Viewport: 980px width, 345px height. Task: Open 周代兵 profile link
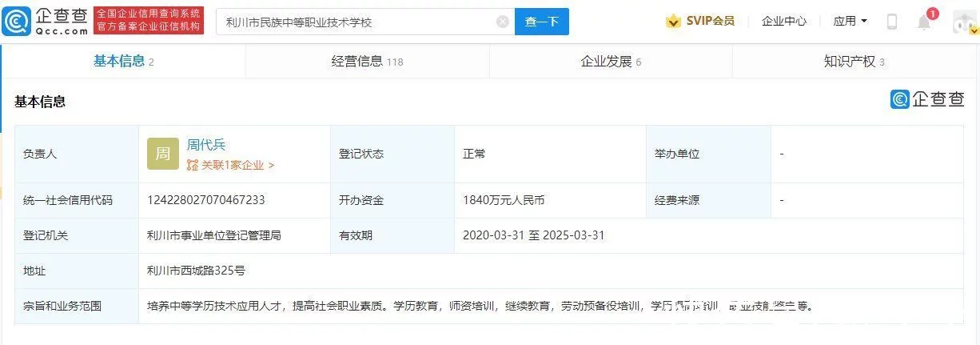[206, 145]
